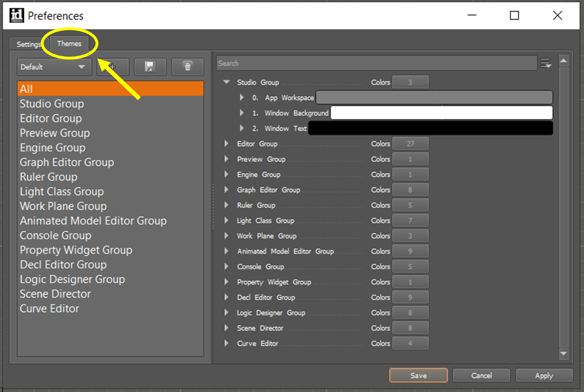Select the Themes tab
This screenshot has width=584, height=392.
(x=69, y=44)
